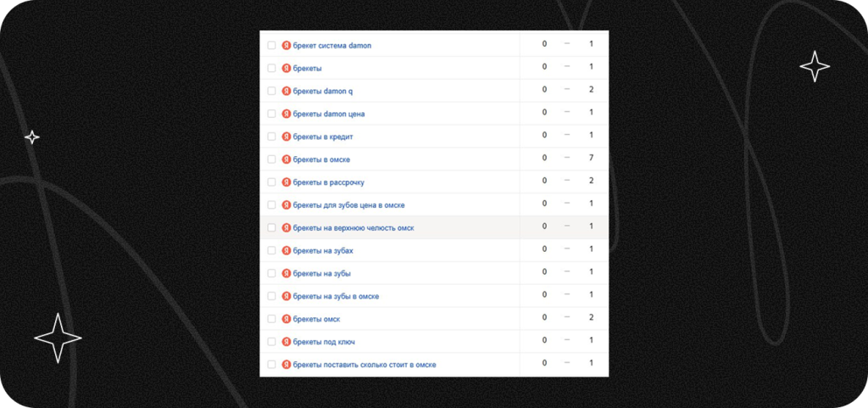The width and height of the screenshot is (868, 408).
Task: Click Yandex icon beside 'брекеты омск'
Action: pyautogui.click(x=286, y=319)
